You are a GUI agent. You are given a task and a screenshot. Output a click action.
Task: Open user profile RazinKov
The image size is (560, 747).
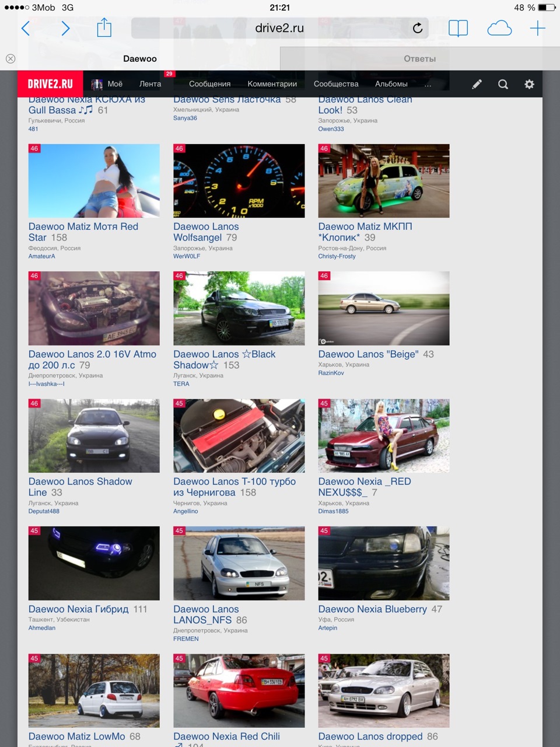tap(331, 373)
